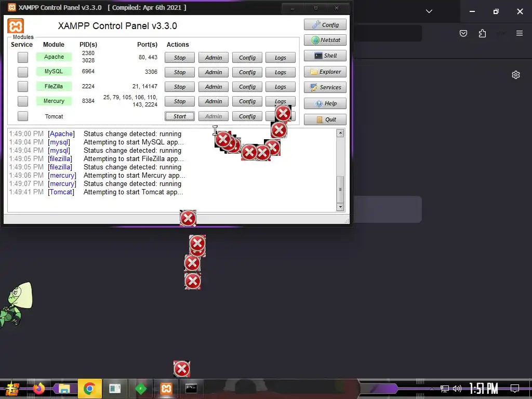Open the green diamond app on taskbar
Screen dimensions: 532x399
[x=141, y=389]
